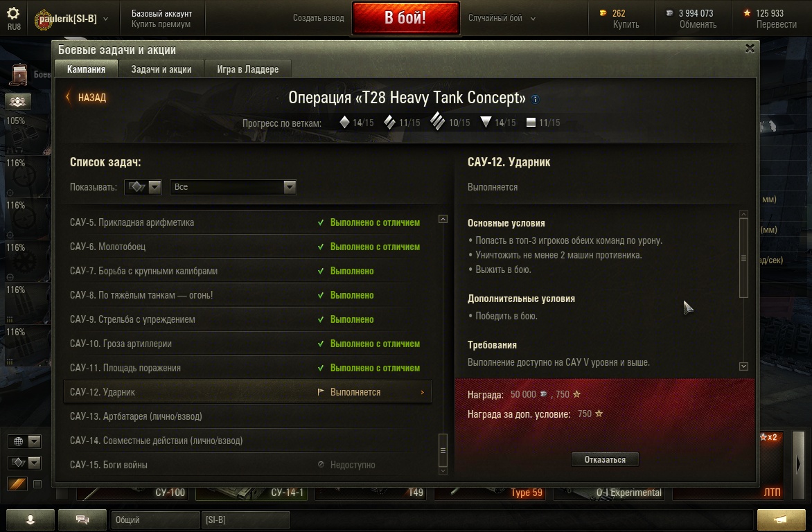Open the settings gear menu

(13, 13)
